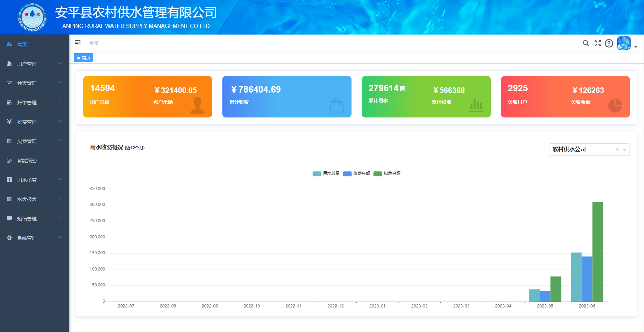Open the 欠费用户 summary card

[x=565, y=97]
